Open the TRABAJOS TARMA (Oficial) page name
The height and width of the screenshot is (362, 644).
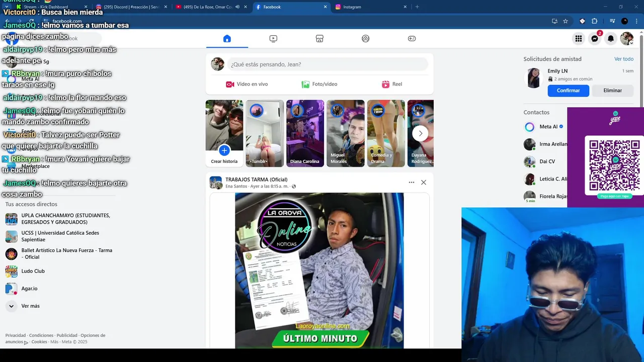coord(256,179)
